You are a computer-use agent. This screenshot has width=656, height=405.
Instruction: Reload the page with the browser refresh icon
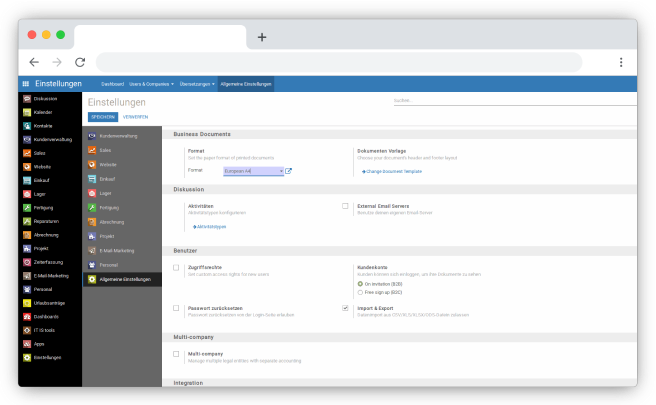click(x=80, y=62)
